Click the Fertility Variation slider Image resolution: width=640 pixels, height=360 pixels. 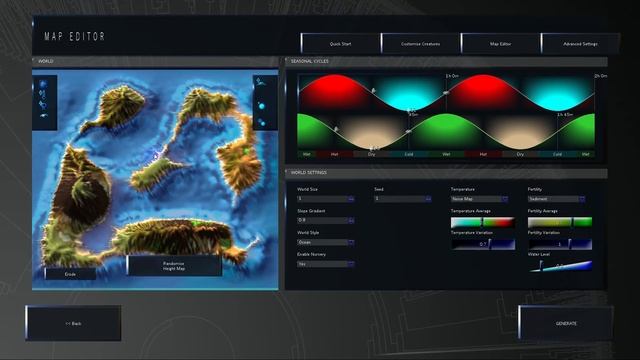click(x=560, y=244)
